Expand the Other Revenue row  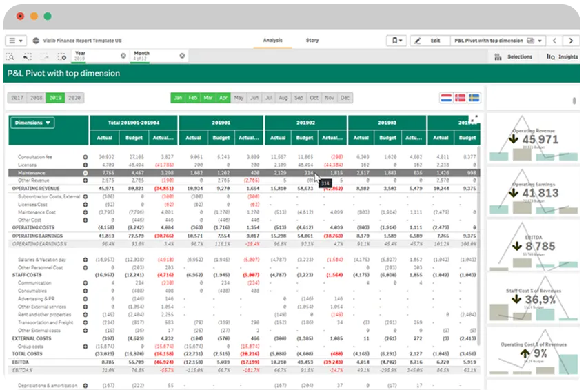(x=85, y=181)
